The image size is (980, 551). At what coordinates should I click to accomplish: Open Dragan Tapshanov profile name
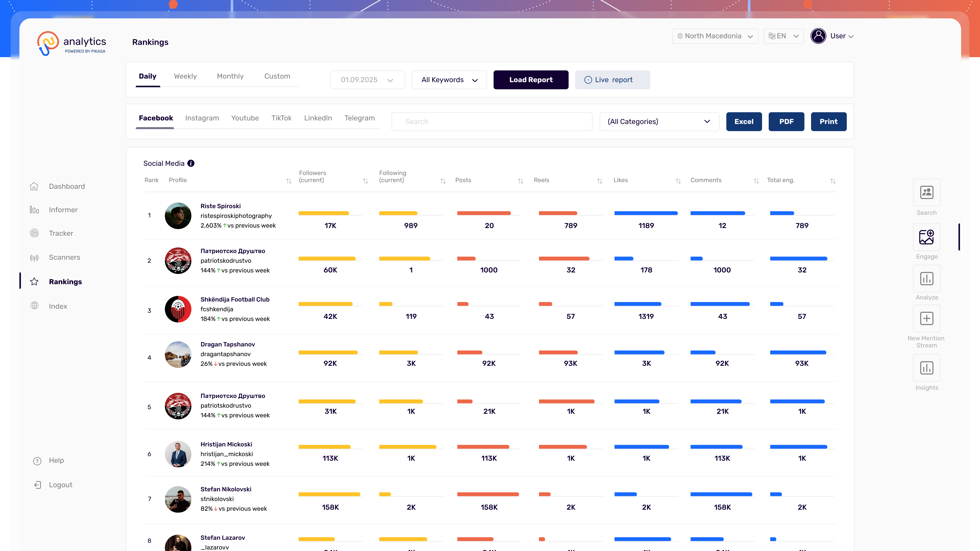pos(228,345)
